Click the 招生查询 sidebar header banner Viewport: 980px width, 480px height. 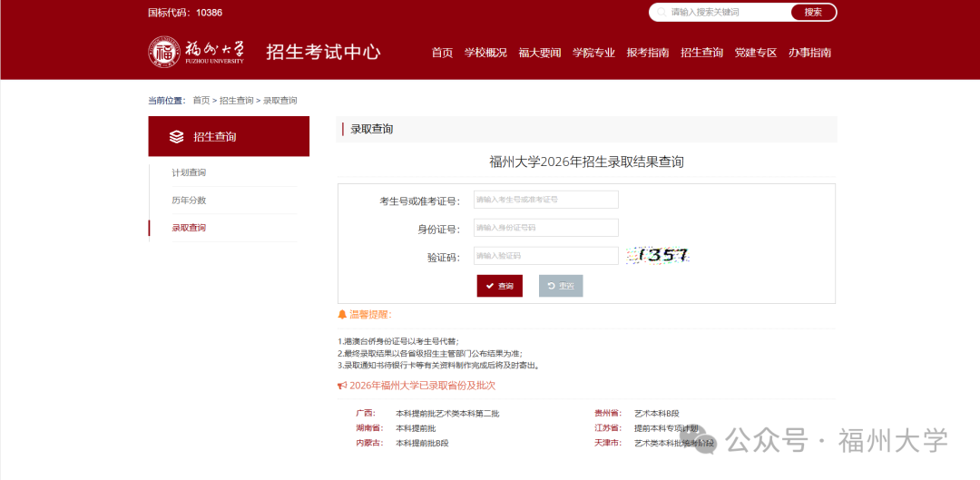(229, 136)
